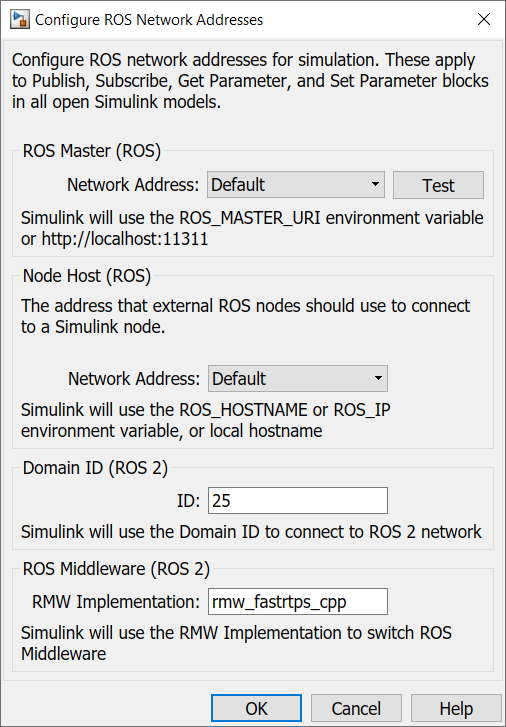
Task: Test the ROS Master connection
Action: tap(438, 185)
